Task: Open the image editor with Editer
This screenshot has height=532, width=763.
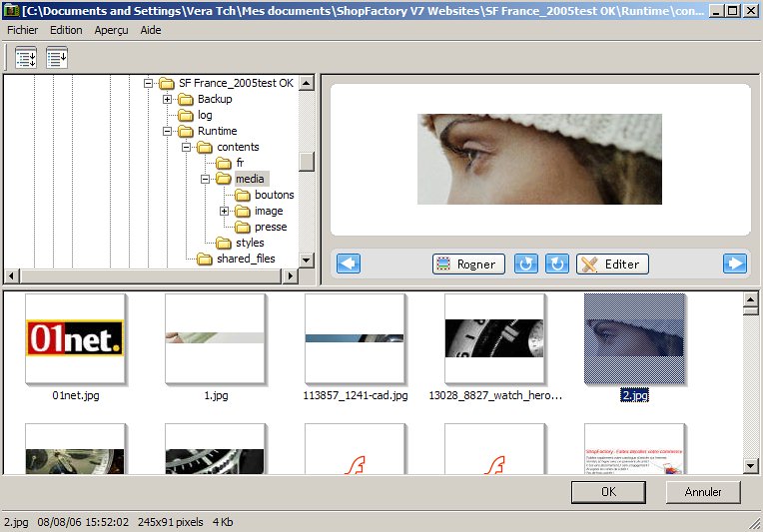Action: 612,264
